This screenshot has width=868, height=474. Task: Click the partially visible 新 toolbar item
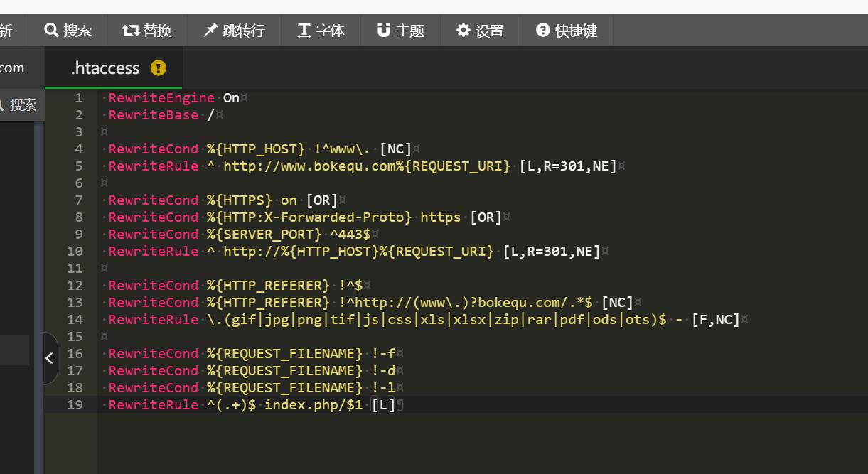[9, 31]
